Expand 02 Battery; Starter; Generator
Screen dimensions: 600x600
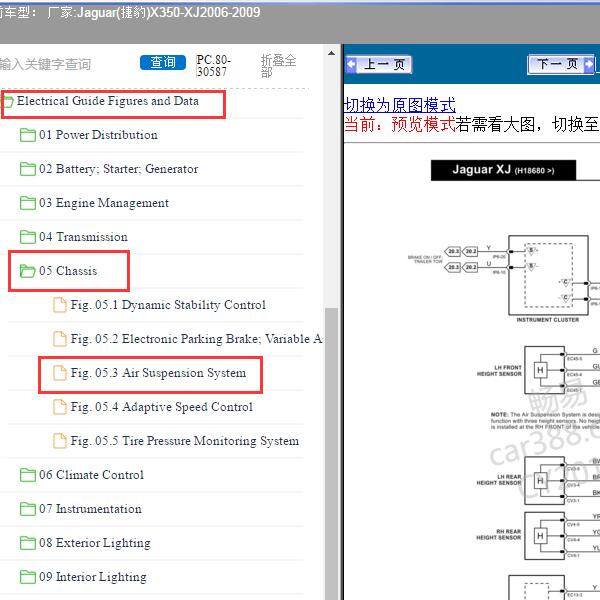pyautogui.click(x=119, y=169)
